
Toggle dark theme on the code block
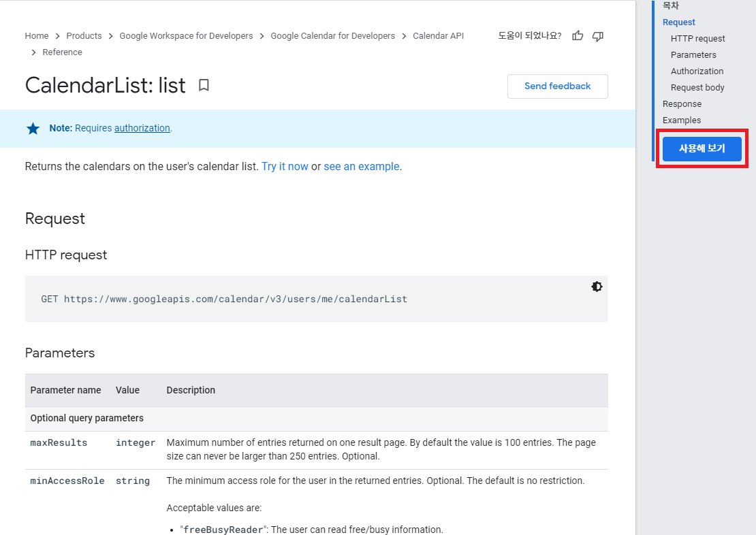point(597,287)
